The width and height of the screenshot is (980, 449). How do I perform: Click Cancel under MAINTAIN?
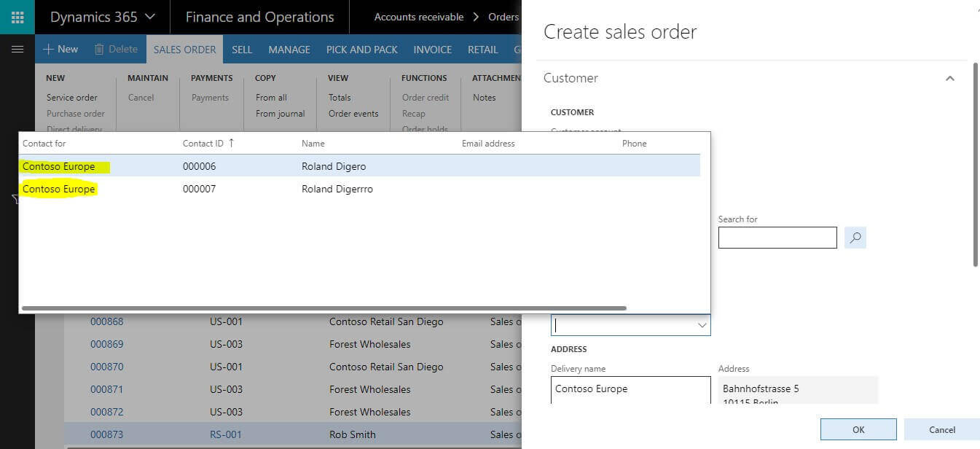(x=141, y=98)
